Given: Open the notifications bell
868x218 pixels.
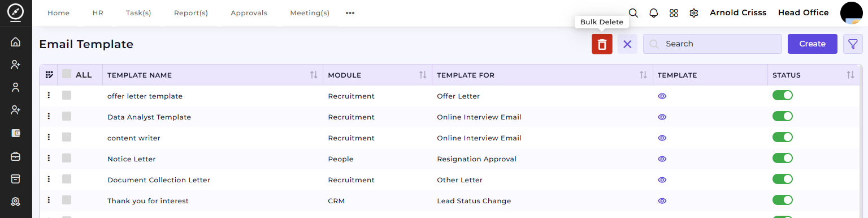Looking at the screenshot, I should [x=654, y=13].
